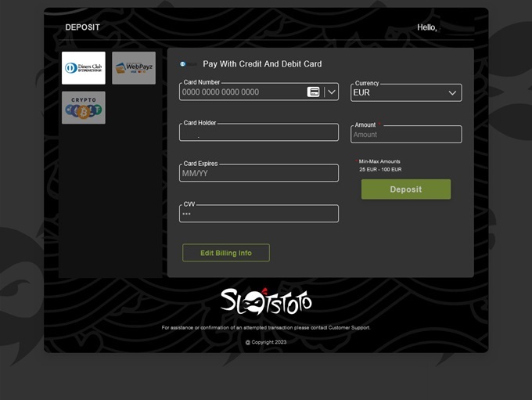Click small card logo beside Pay With heading
Image resolution: width=532 pixels, height=400 pixels.
[188, 64]
